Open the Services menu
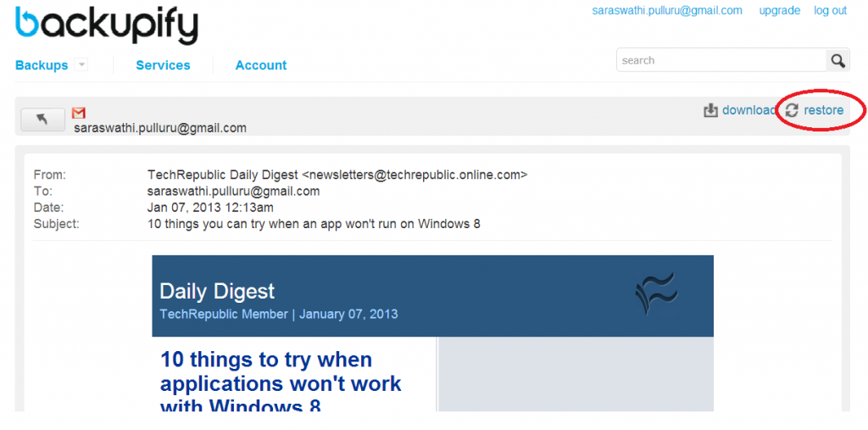 click(163, 65)
